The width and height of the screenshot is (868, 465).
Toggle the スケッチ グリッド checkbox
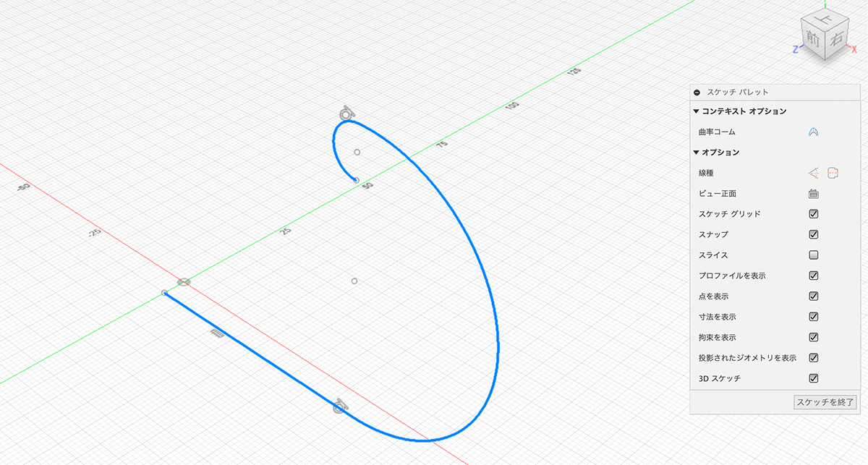click(x=813, y=214)
